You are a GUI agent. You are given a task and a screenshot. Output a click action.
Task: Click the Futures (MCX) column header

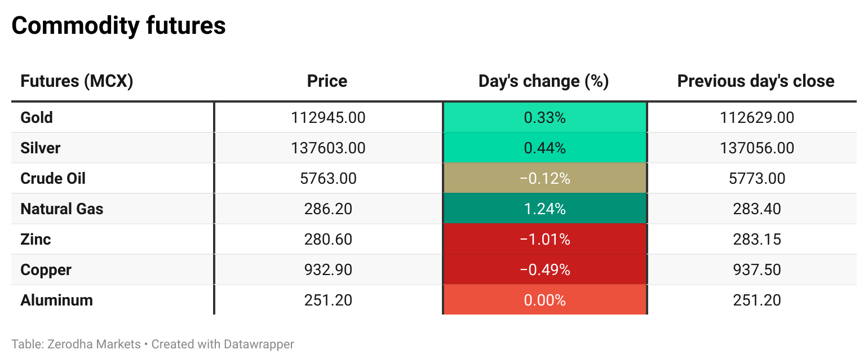[77, 81]
